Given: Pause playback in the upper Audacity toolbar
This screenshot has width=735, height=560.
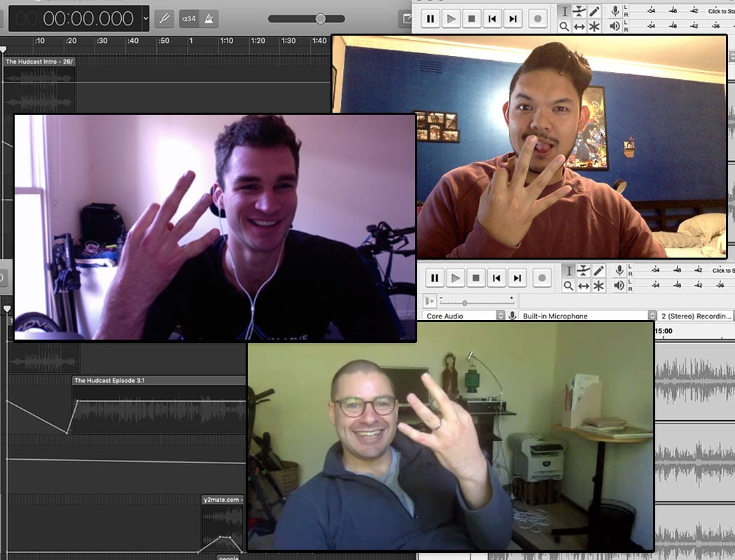Looking at the screenshot, I should click(x=430, y=19).
